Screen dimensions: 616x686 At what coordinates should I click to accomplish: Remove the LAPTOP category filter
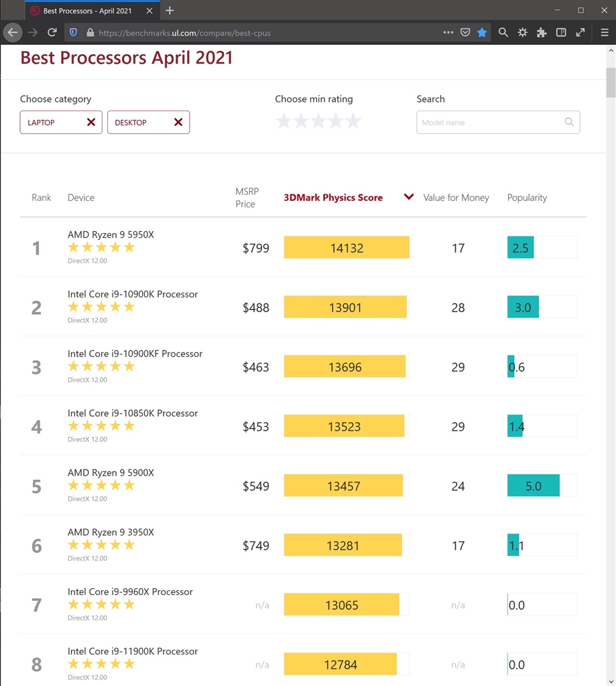(91, 122)
